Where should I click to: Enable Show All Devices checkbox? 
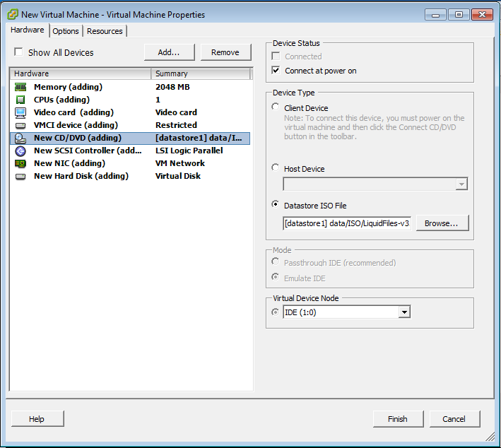click(18, 52)
